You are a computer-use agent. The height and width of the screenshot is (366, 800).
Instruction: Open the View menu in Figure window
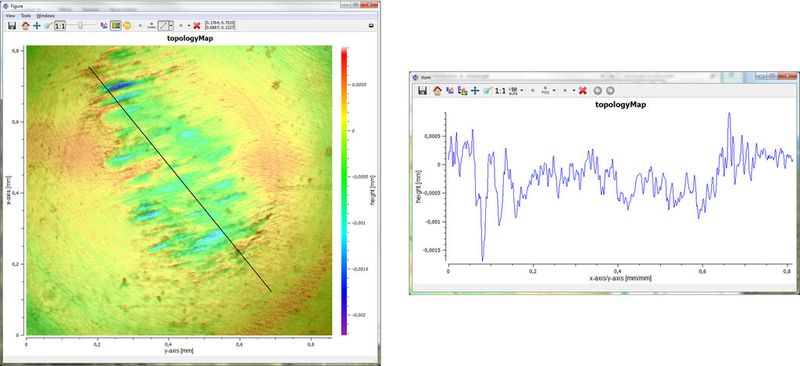click(x=10, y=16)
